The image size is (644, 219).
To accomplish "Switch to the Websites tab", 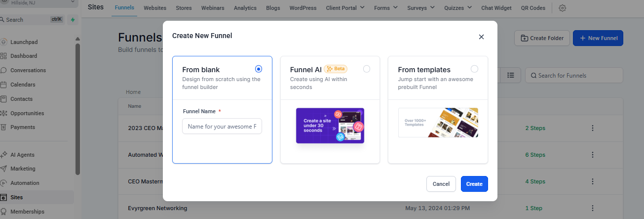I will coord(155,8).
